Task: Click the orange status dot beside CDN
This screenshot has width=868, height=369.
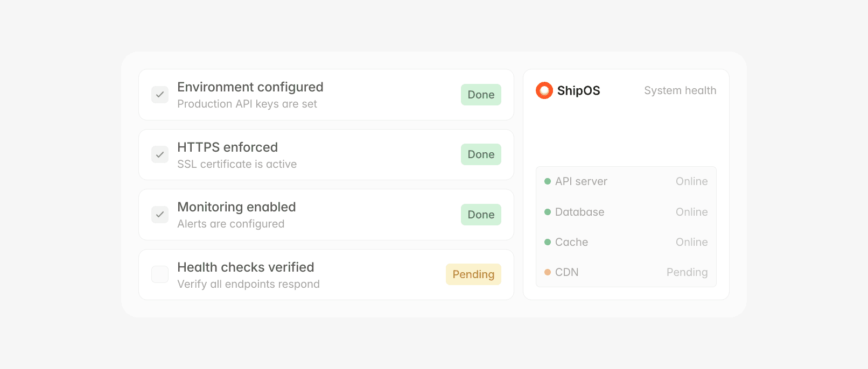Action: (x=548, y=272)
